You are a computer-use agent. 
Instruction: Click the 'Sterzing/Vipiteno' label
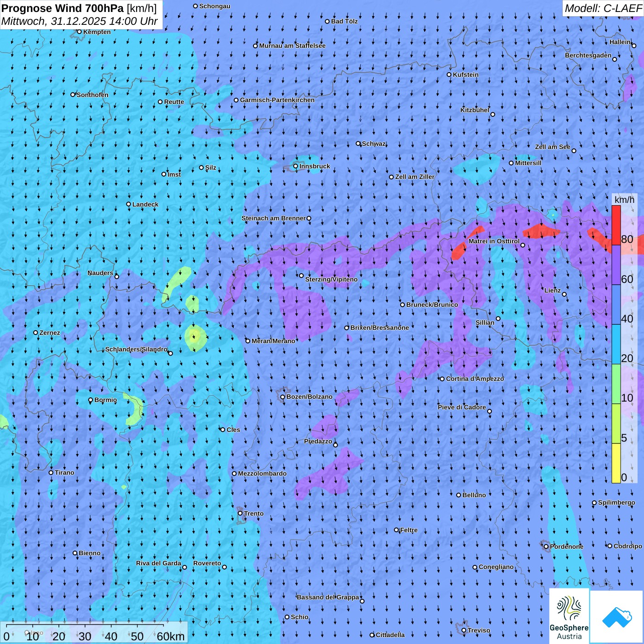coord(331,279)
